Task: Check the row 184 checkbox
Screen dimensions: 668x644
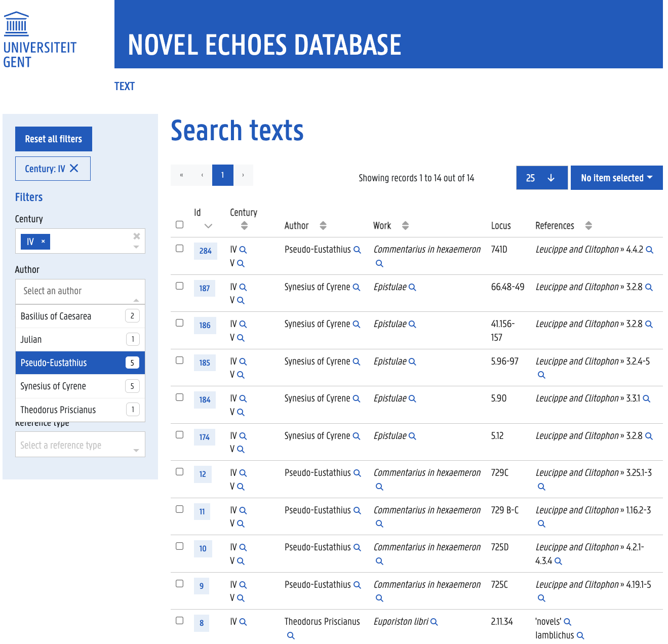Action: click(x=179, y=397)
